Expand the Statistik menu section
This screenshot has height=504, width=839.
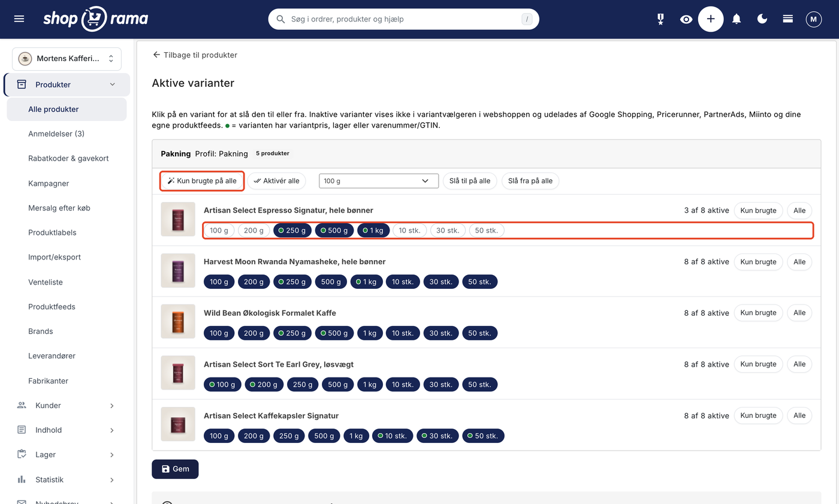(x=112, y=479)
